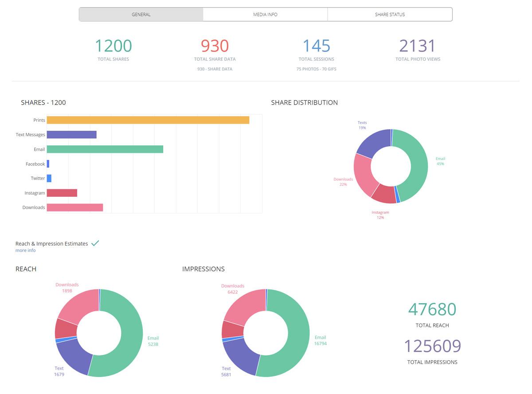
Task: Click the 2131 Total Photo Views figure
Action: [x=418, y=46]
